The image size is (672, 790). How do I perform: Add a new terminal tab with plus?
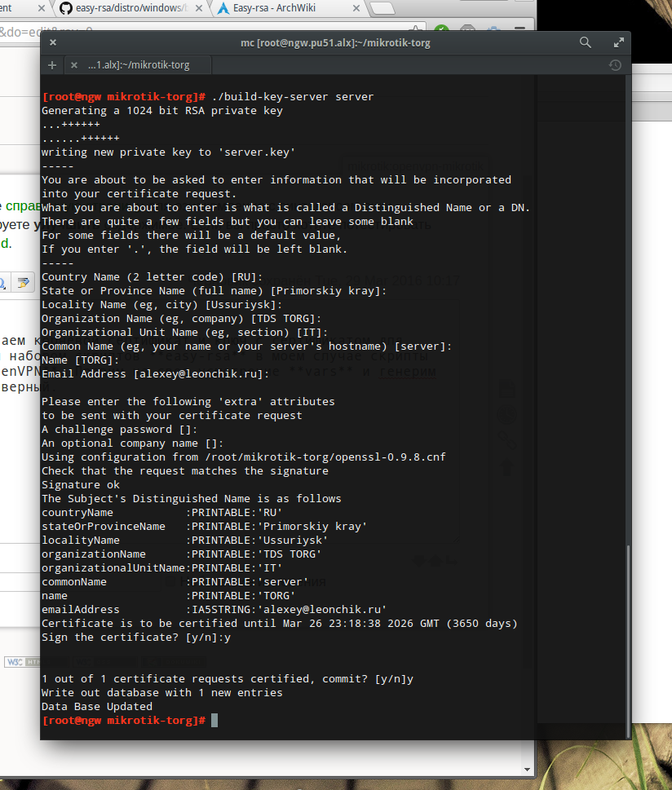pos(52,65)
